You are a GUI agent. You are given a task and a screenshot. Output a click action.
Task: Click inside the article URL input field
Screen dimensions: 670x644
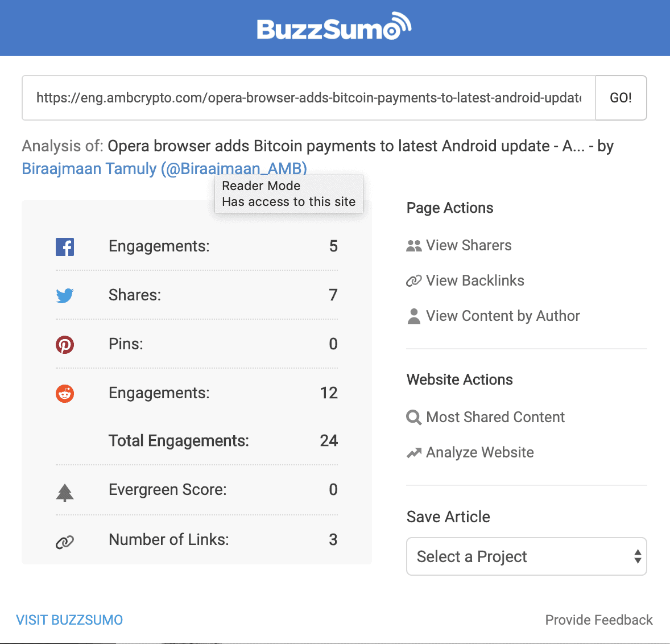point(307,98)
